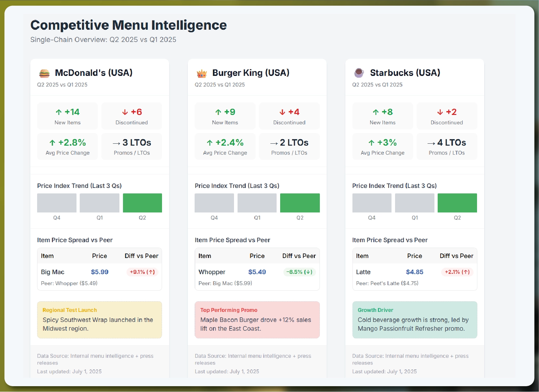Viewport: 539px width, 392px height.
Task: Click the up arrow on McDonald's Avg Price Change
Action: (53, 143)
